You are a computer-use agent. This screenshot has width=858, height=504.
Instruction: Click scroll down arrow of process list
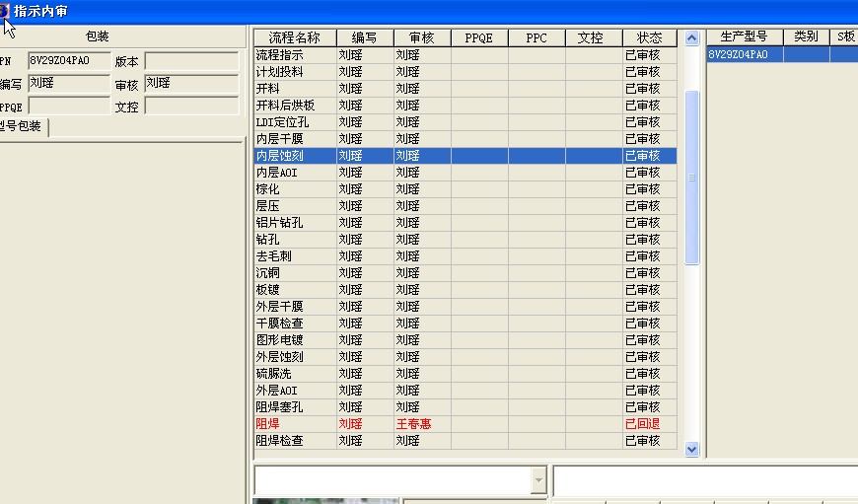tap(691, 450)
